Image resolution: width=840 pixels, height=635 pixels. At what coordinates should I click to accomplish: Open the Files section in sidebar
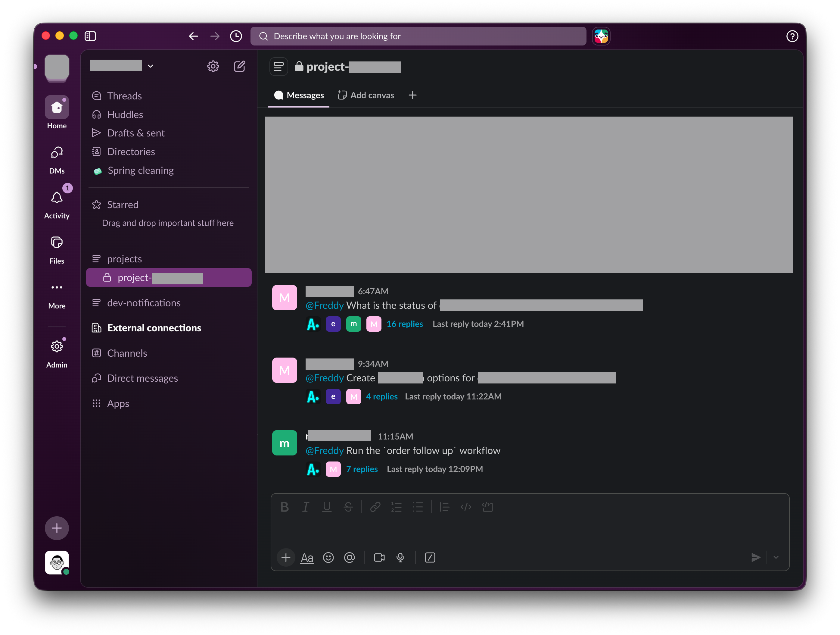click(57, 250)
